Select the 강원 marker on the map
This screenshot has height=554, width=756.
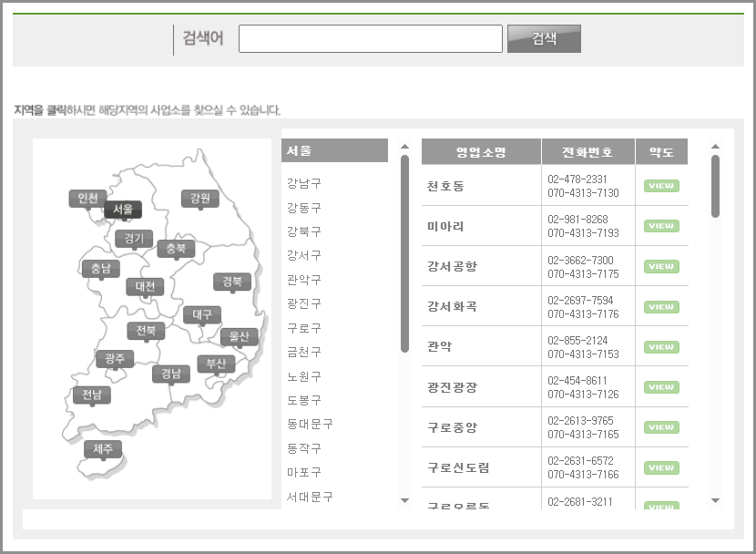pyautogui.click(x=200, y=197)
